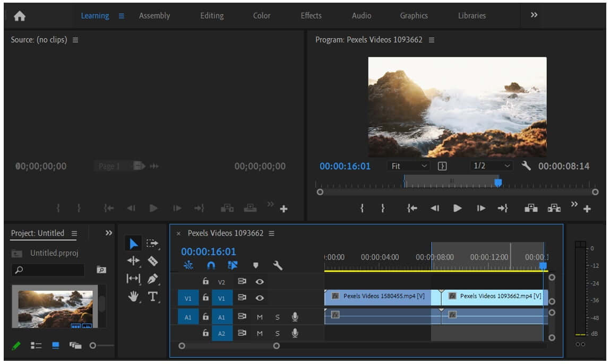Viewport: 610px width, 364px height.
Task: Open the timeline sequence panel menu
Action: 271,233
